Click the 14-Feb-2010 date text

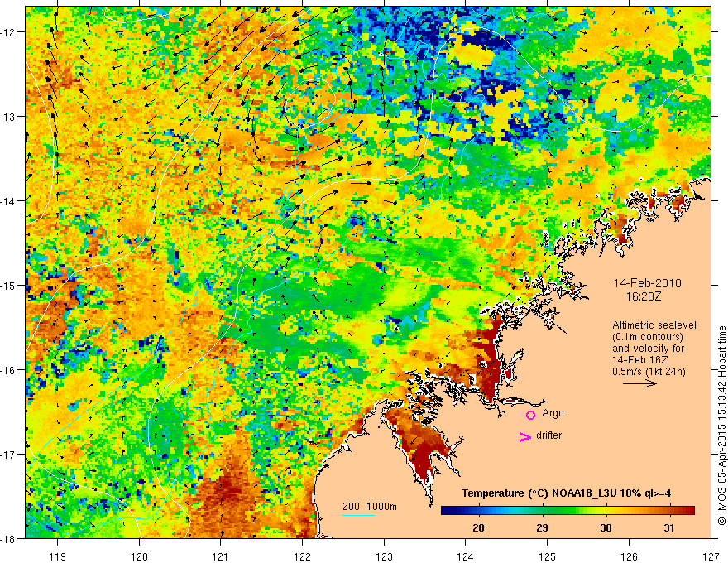(x=647, y=283)
